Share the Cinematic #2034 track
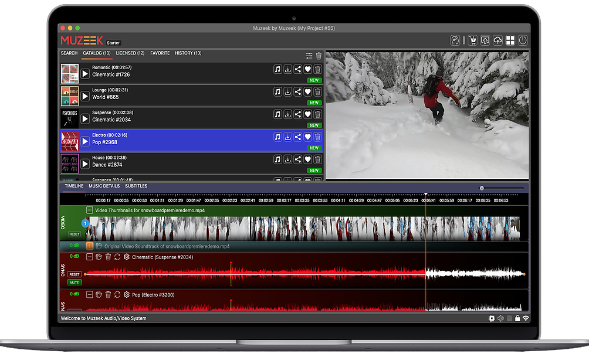 point(297,114)
